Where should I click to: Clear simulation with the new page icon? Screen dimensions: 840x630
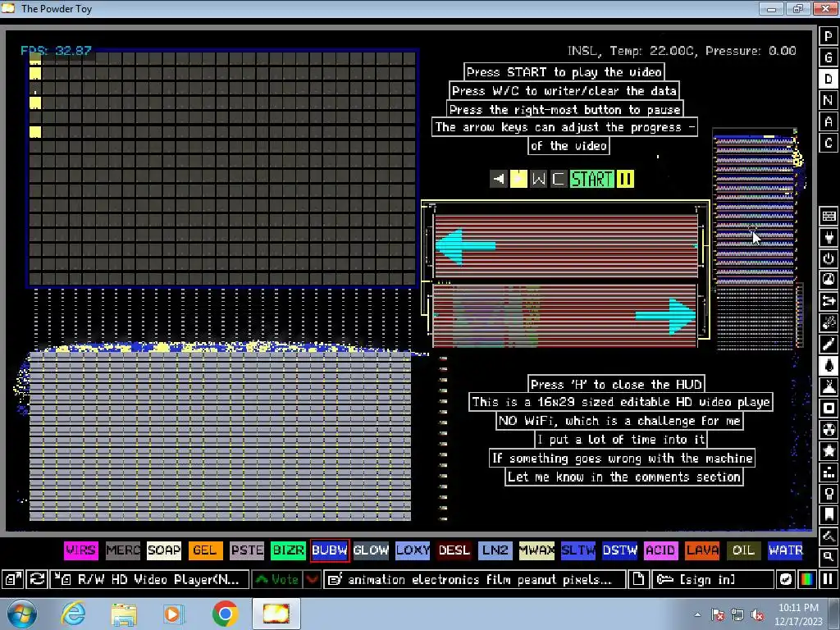point(637,579)
